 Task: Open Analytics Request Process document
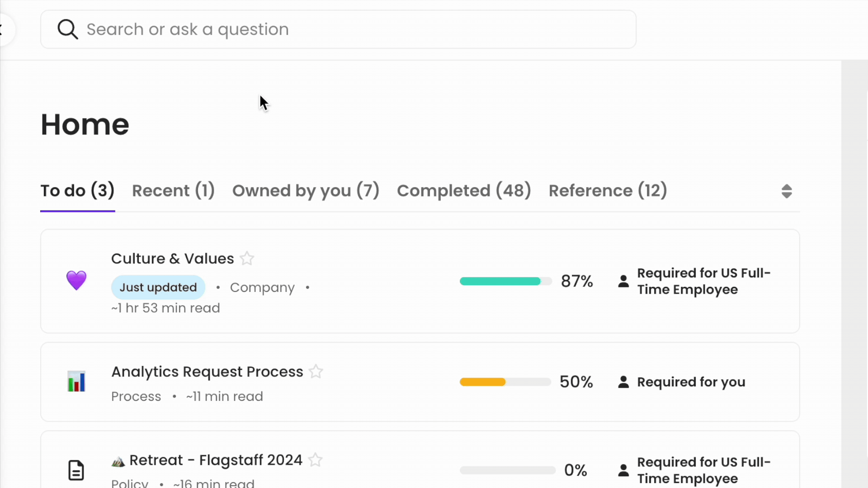click(207, 371)
